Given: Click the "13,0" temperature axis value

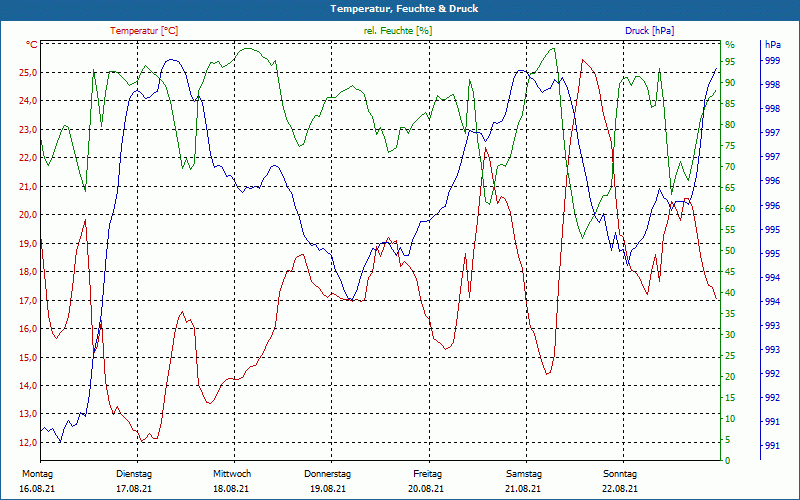Looking at the screenshot, I should tap(28, 414).
